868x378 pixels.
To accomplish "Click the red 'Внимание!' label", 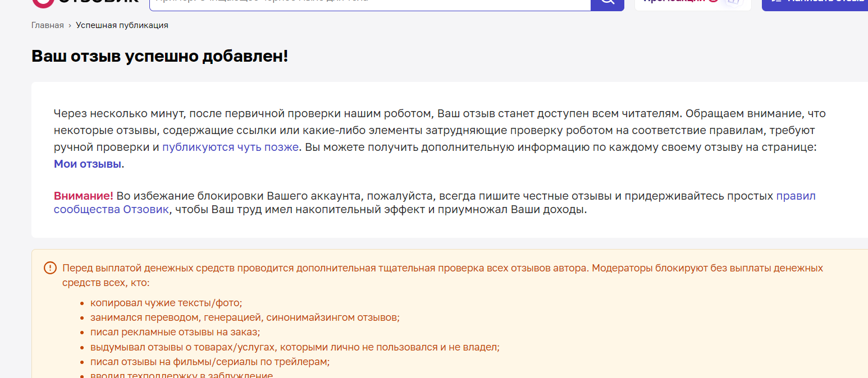I will [84, 196].
